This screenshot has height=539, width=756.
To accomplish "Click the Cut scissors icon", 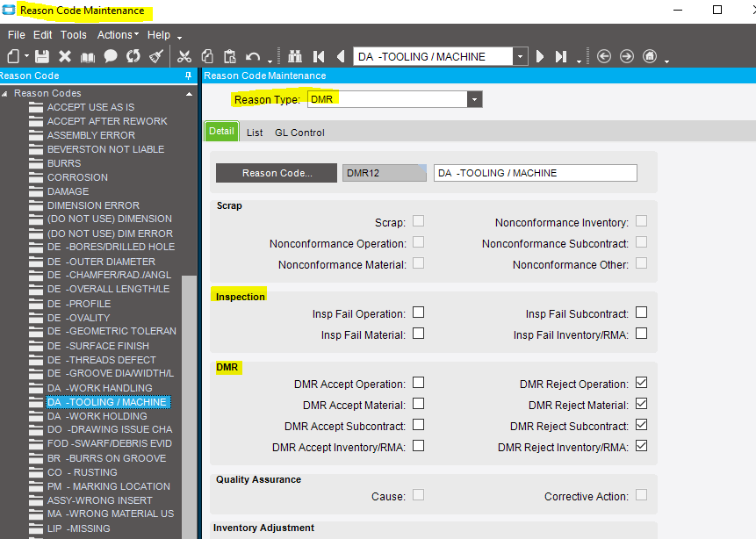I will [x=184, y=56].
